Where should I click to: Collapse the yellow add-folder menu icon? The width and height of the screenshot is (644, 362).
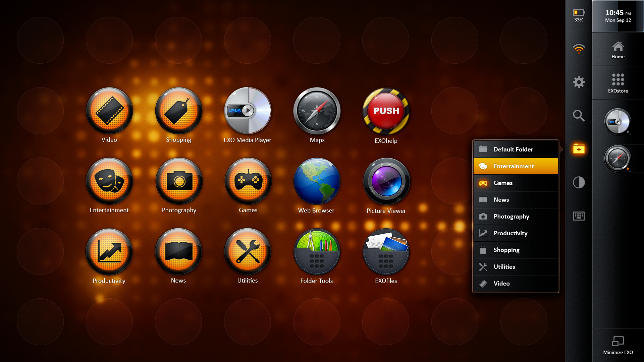click(579, 149)
